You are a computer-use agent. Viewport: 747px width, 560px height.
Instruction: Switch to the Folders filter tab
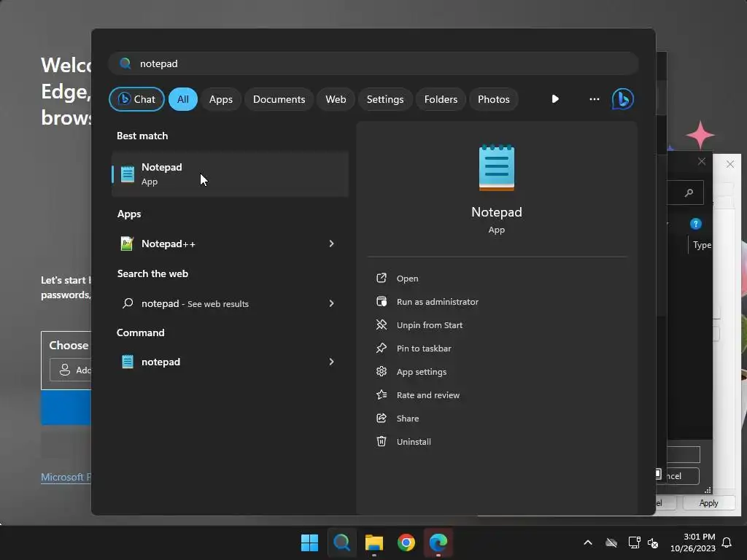point(441,99)
